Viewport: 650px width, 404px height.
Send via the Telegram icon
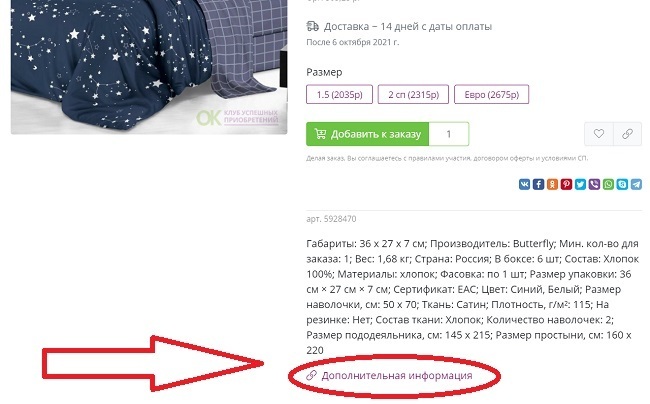pyautogui.click(x=636, y=184)
